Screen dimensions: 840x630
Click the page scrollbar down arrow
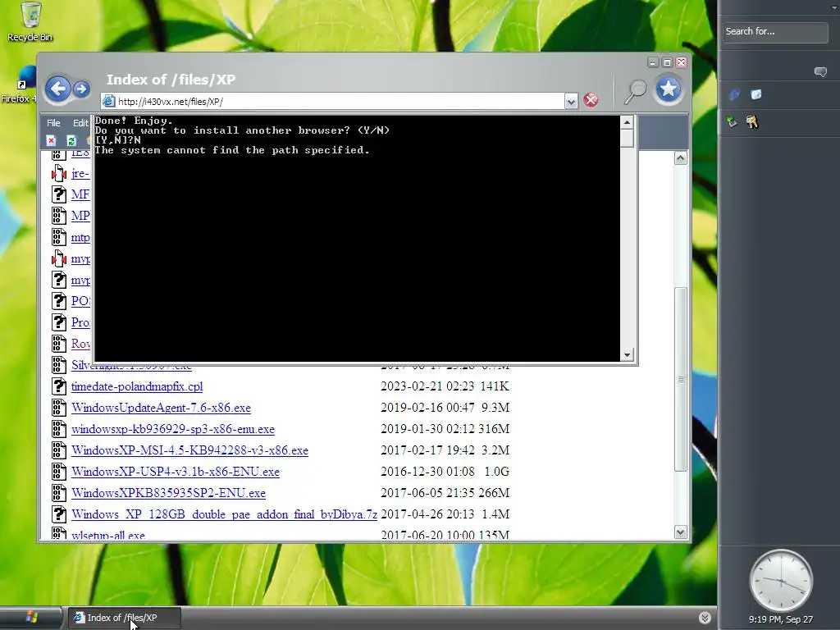click(x=680, y=532)
